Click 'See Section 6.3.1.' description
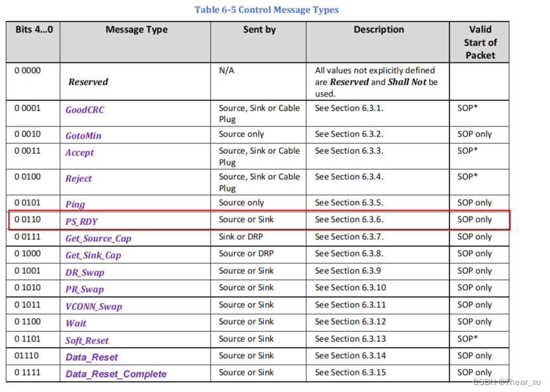This screenshot has width=550, height=392. 349,108
